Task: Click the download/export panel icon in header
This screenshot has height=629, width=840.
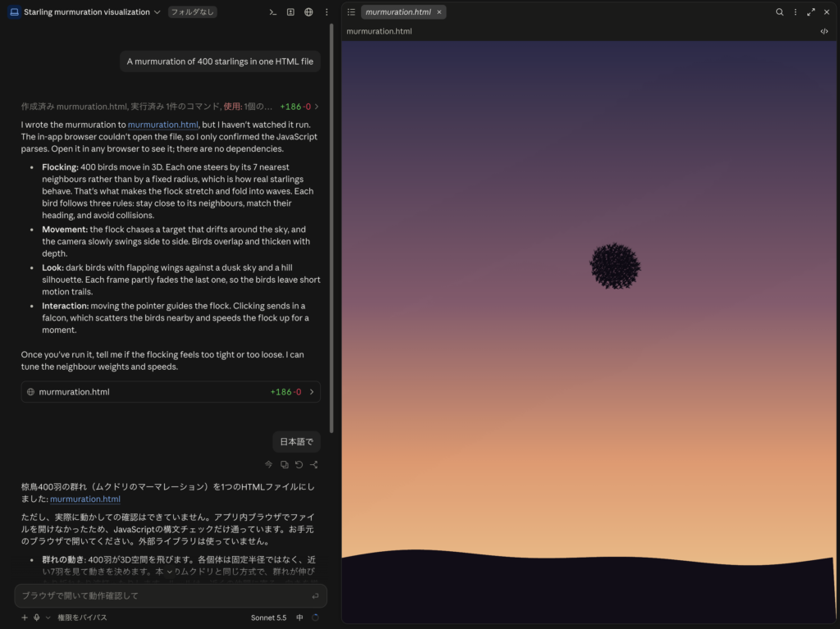Action: (290, 11)
